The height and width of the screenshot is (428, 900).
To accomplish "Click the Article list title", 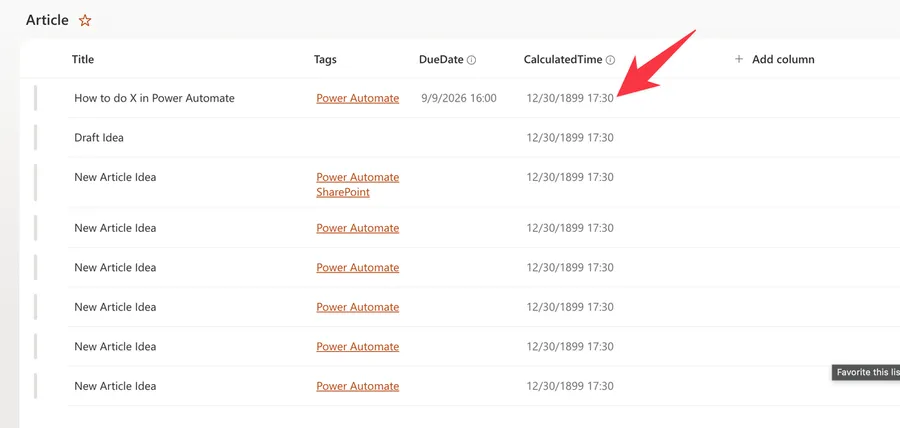I will click(47, 21).
